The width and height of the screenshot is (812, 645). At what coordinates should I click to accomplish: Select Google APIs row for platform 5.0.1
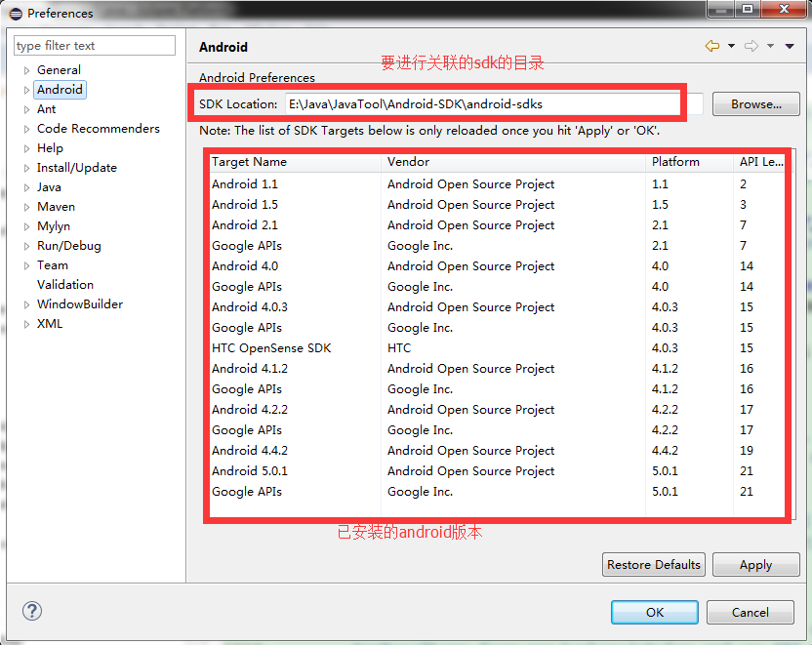pyautogui.click(x=497, y=492)
